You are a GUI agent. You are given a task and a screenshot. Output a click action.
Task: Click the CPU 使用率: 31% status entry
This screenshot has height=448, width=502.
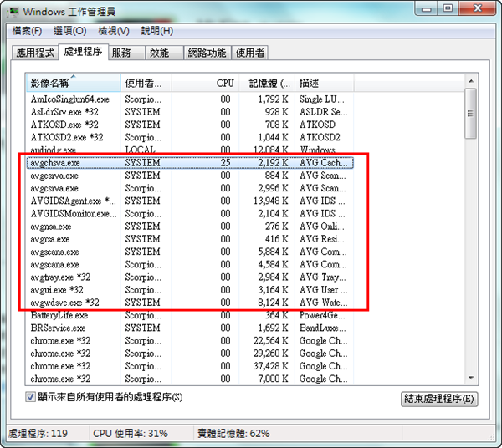pyautogui.click(x=131, y=434)
